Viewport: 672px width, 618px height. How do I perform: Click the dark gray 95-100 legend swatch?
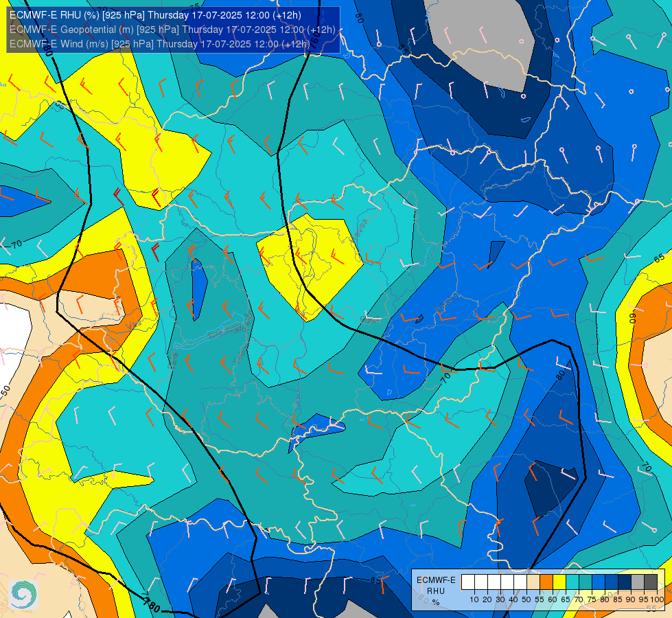(x=651, y=582)
